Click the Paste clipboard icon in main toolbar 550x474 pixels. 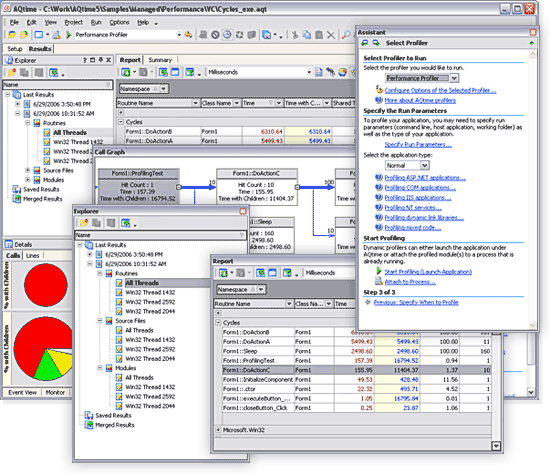tap(319, 35)
